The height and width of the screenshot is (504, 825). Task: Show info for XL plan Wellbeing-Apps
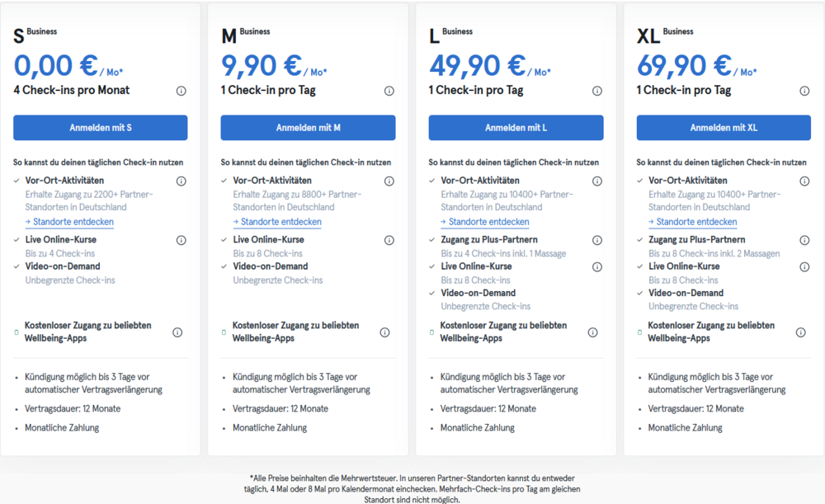tap(800, 332)
